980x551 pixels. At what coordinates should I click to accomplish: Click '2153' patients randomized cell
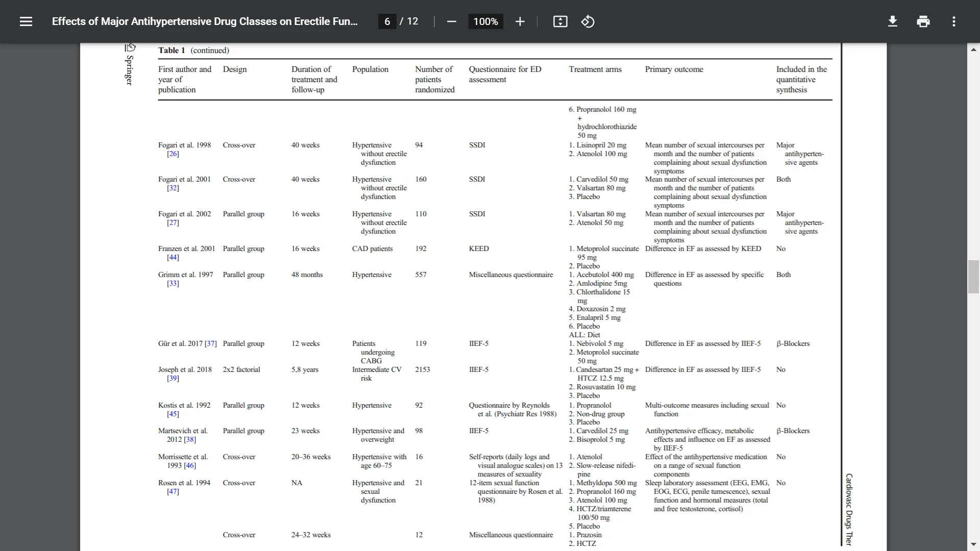point(423,370)
